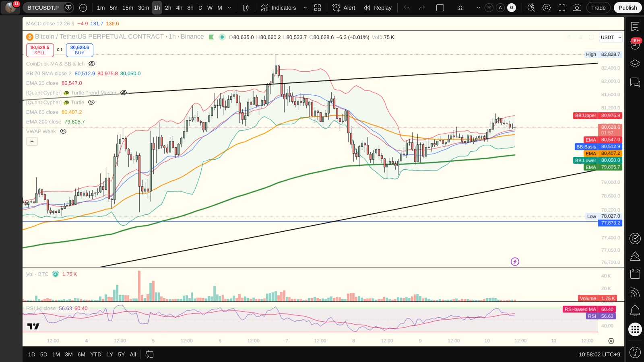Open the object tree layers icon
Screen dimensions: 644x362
pos(635,64)
